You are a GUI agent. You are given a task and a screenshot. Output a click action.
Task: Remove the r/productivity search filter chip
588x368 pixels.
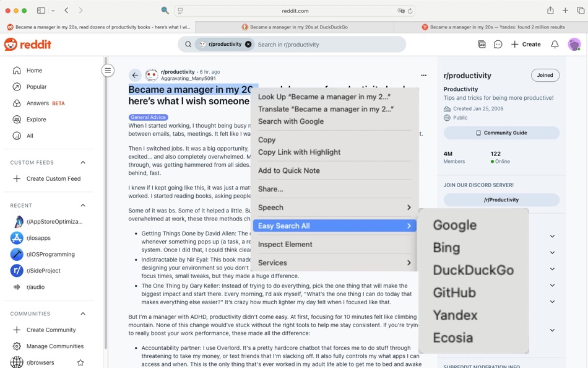[248, 44]
